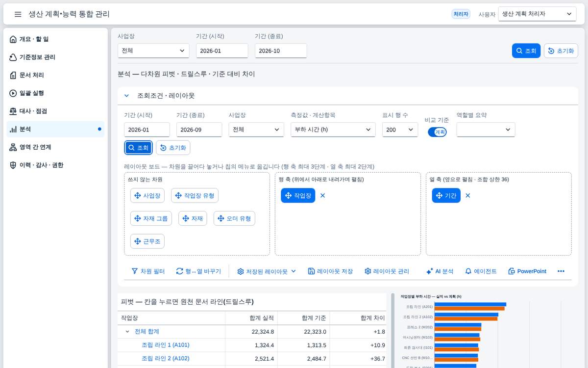This screenshot has height=368, width=588.
Task: Open 차원 필터
Action: (148, 271)
